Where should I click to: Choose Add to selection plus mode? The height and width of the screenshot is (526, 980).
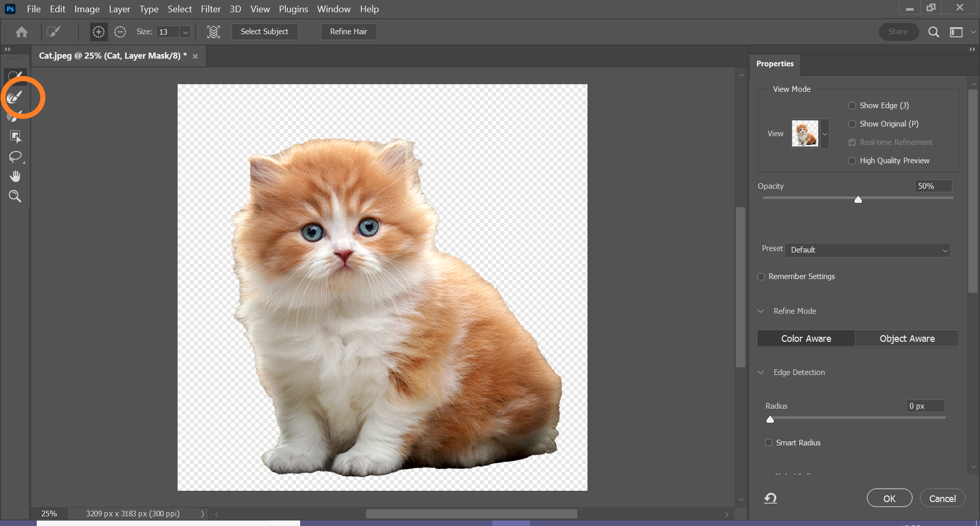[x=99, y=32]
